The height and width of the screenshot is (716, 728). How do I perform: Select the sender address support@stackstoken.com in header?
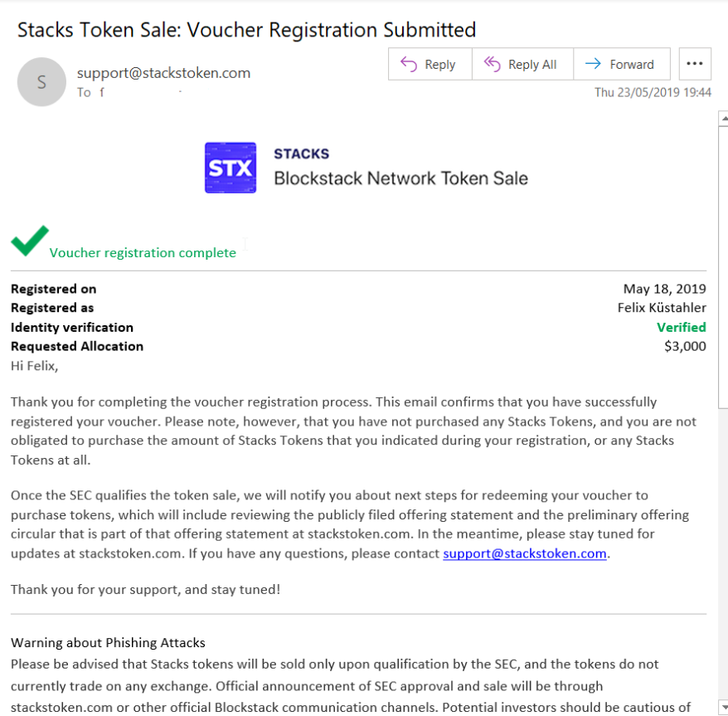[x=163, y=73]
